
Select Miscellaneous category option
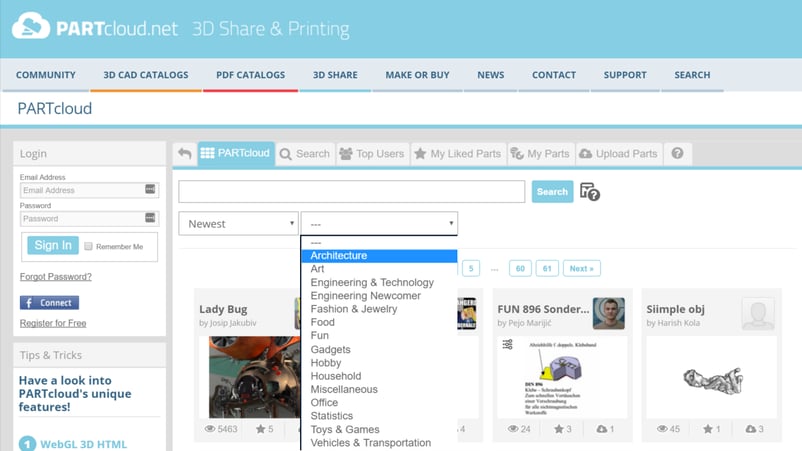click(x=379, y=389)
